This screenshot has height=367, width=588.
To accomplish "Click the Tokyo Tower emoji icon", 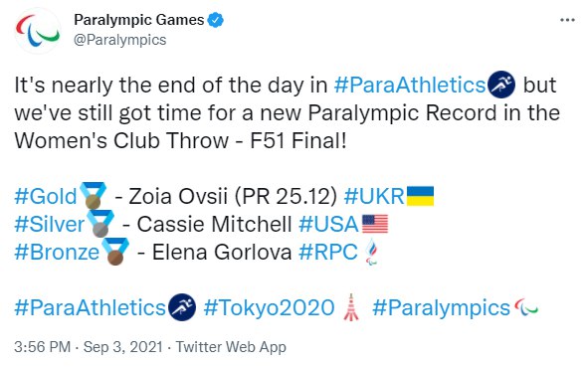I will [x=351, y=307].
